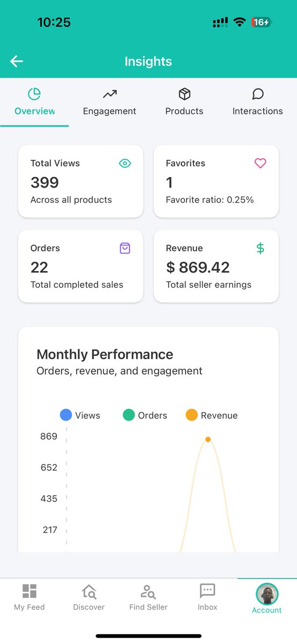
Task: Select the Orders card title
Action: click(45, 248)
